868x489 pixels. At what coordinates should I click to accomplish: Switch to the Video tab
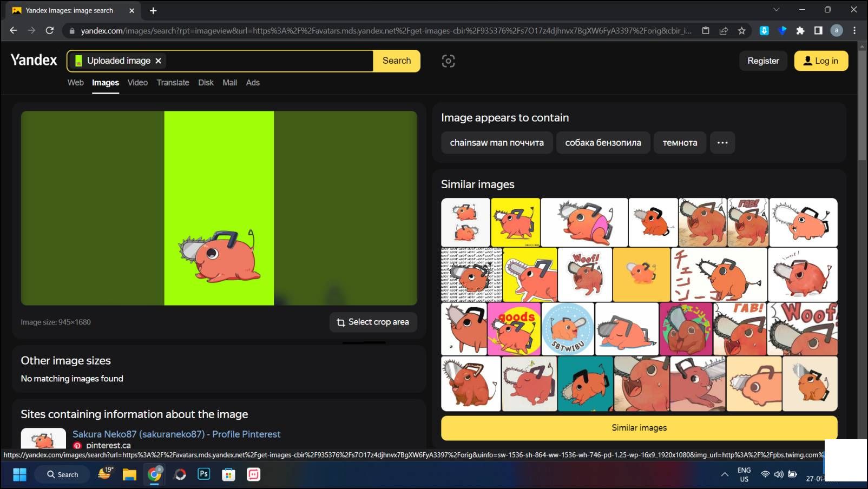(137, 82)
